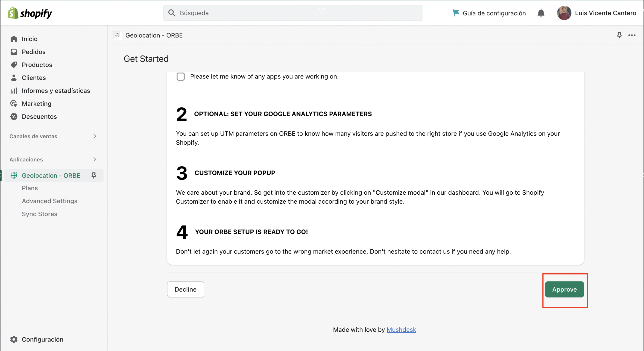The width and height of the screenshot is (644, 351).
Task: Click the Informes bar chart icon
Action: 14,91
